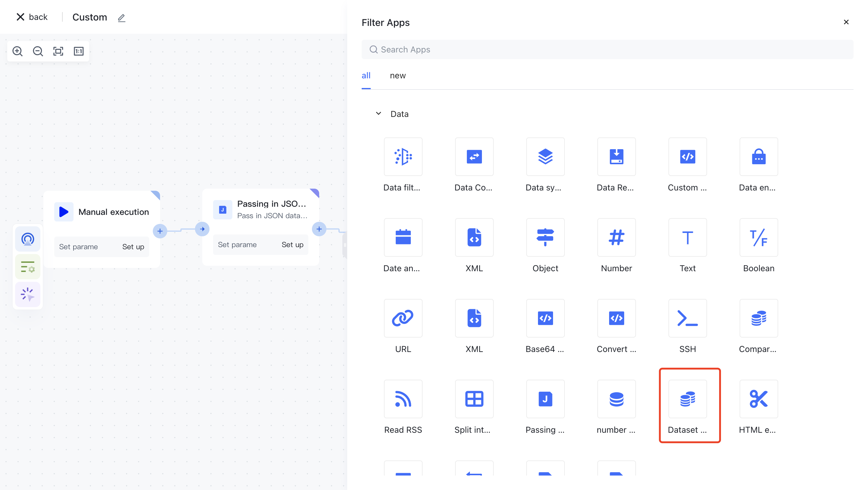Choose the Read RSS app
The width and height of the screenshot is (868, 490).
(x=403, y=399)
